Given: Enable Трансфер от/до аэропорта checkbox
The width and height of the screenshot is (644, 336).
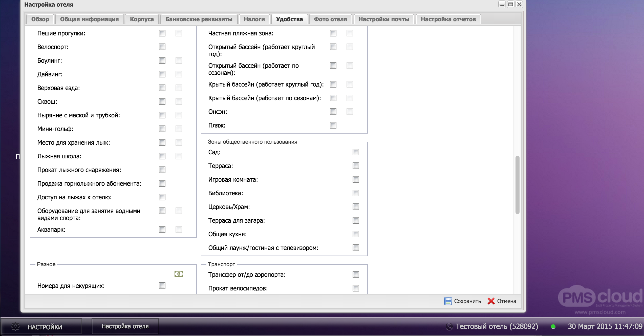Looking at the screenshot, I should (x=356, y=275).
